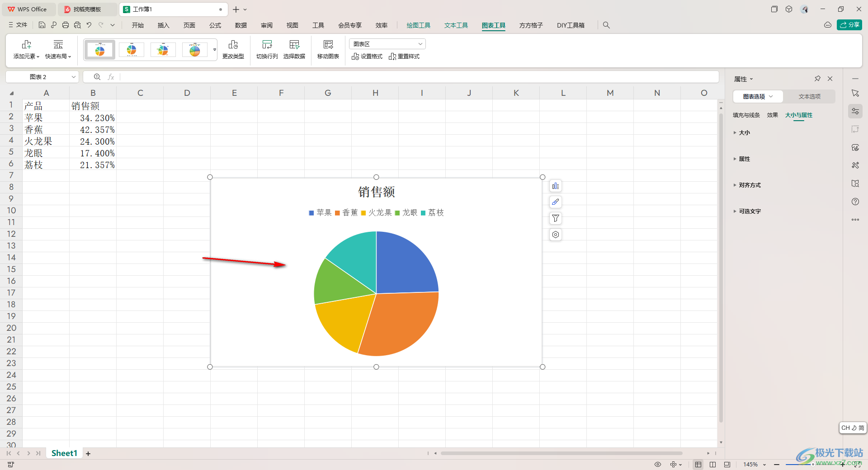Open Quick Layout options
Screen dimensions: 868x470
tap(58, 50)
